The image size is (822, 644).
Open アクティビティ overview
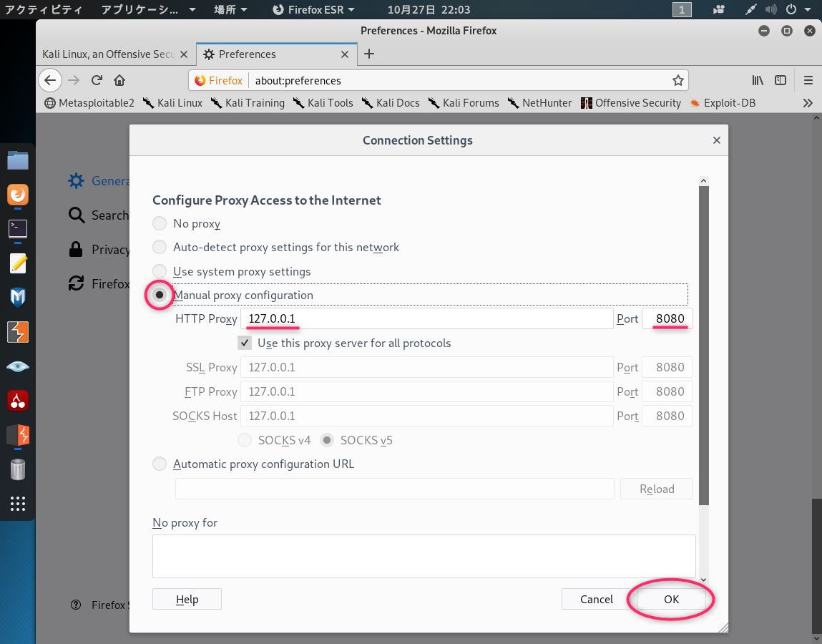click(44, 9)
